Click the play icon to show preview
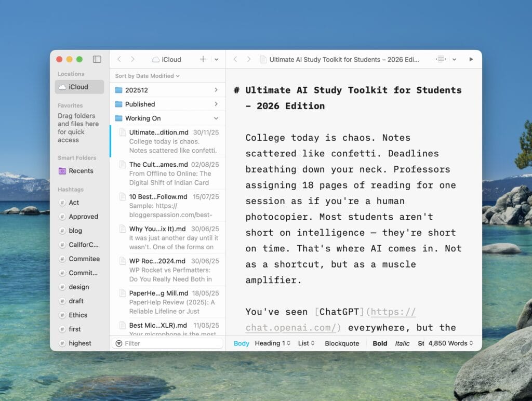532x401 pixels. pyautogui.click(x=471, y=59)
